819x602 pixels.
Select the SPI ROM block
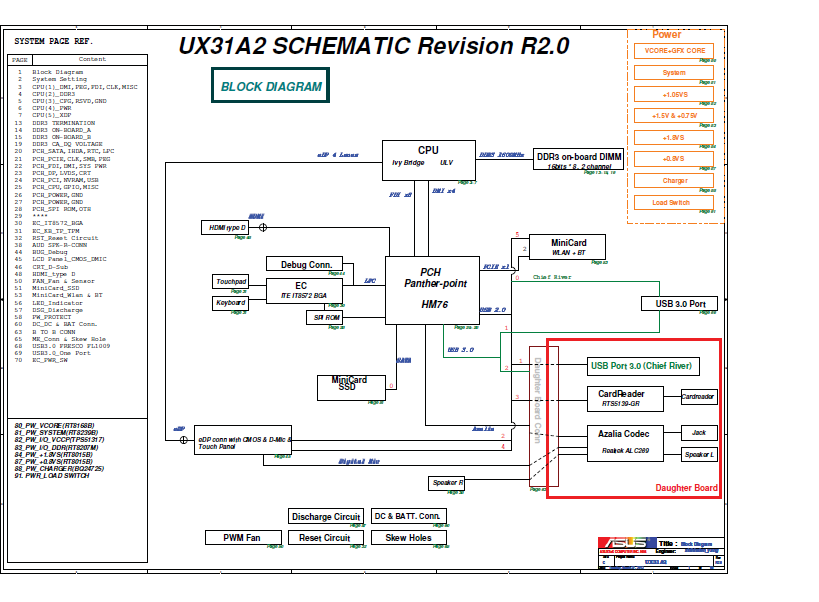pyautogui.click(x=325, y=317)
